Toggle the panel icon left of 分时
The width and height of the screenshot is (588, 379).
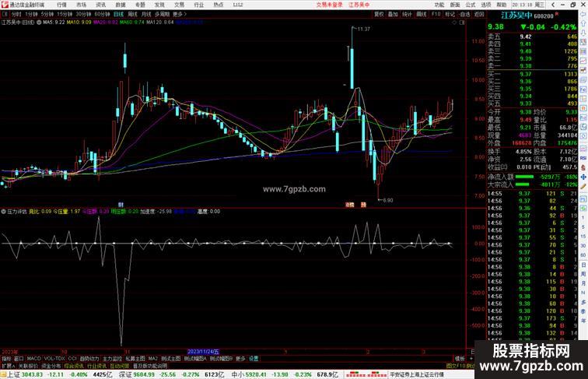(x=5, y=14)
